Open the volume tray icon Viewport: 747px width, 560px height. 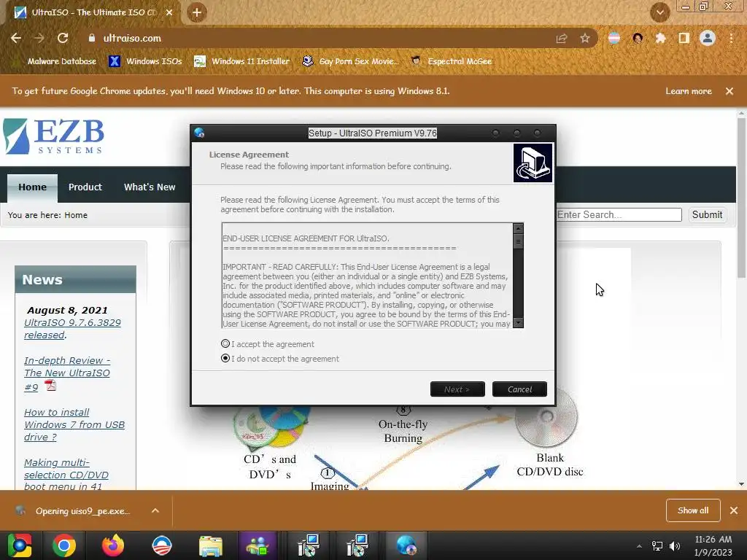pos(675,546)
